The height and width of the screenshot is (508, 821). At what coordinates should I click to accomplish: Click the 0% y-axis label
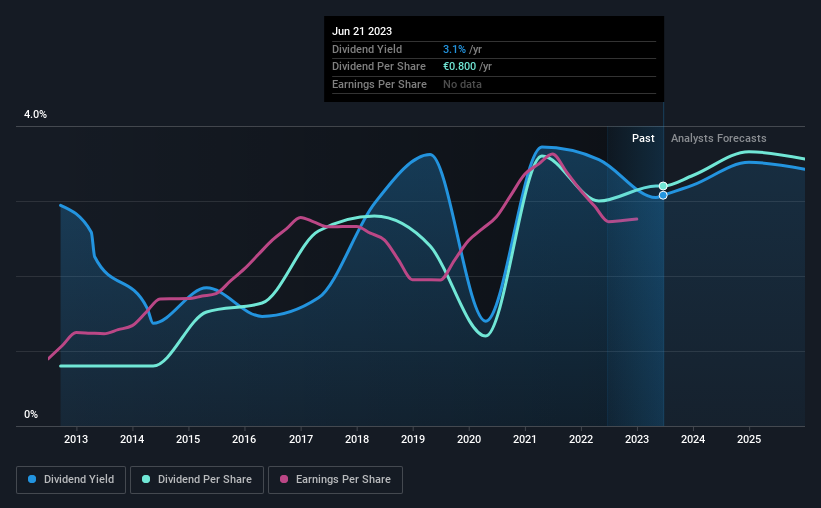(31, 414)
